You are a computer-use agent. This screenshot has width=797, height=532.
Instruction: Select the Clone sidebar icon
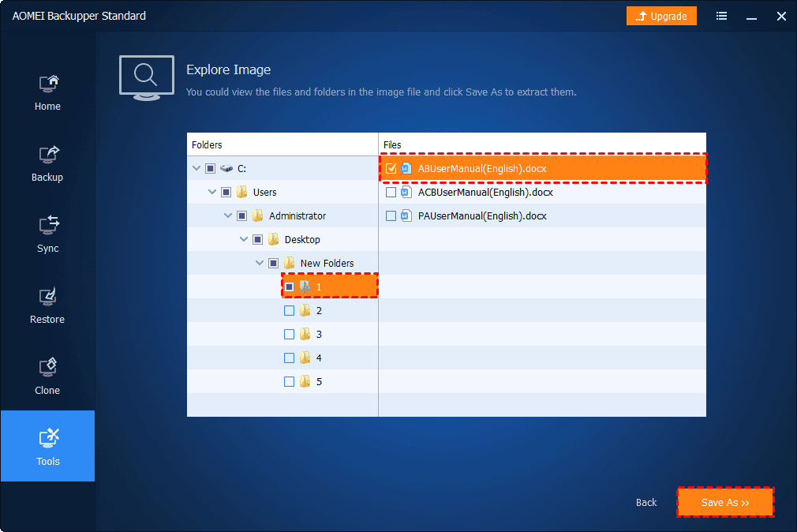pos(47,375)
